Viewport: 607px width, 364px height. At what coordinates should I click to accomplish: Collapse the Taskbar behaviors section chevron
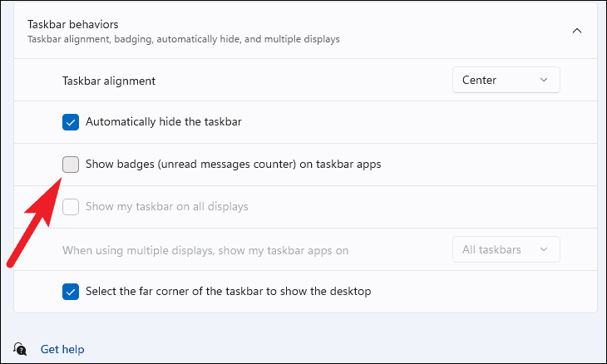point(577,31)
